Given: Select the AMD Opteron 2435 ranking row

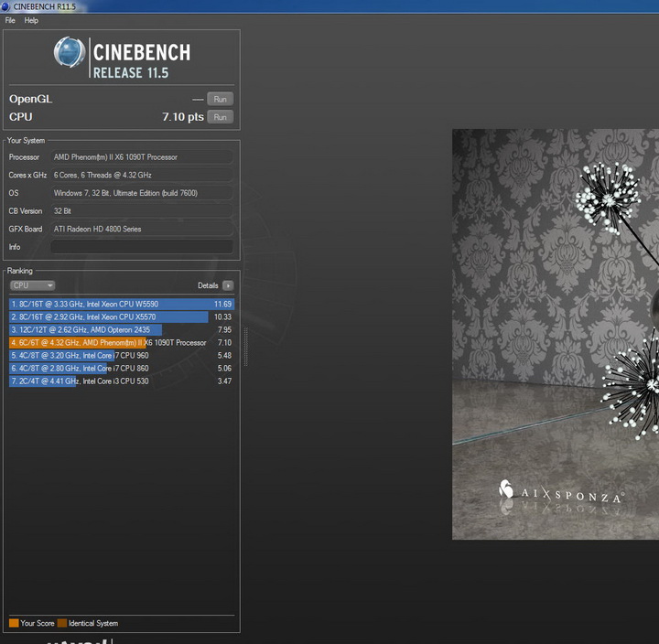Looking at the screenshot, I should tap(122, 329).
